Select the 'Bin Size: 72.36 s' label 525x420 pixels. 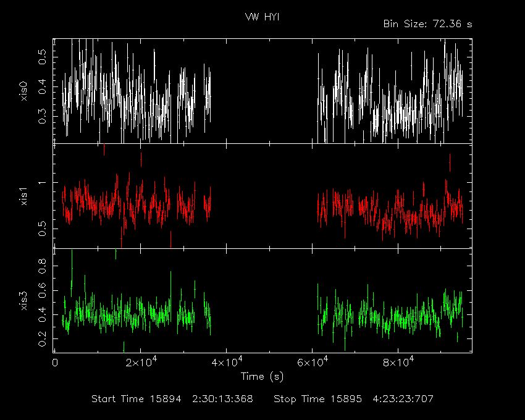click(428, 24)
